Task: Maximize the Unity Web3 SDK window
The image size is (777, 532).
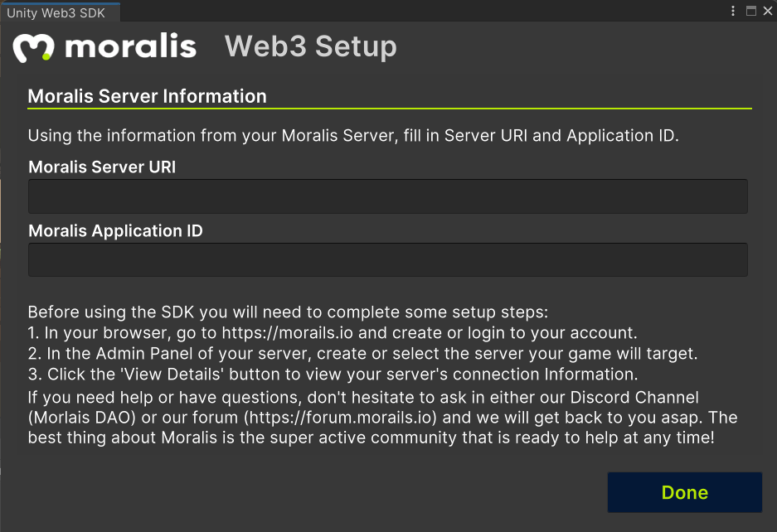Action: tap(751, 11)
